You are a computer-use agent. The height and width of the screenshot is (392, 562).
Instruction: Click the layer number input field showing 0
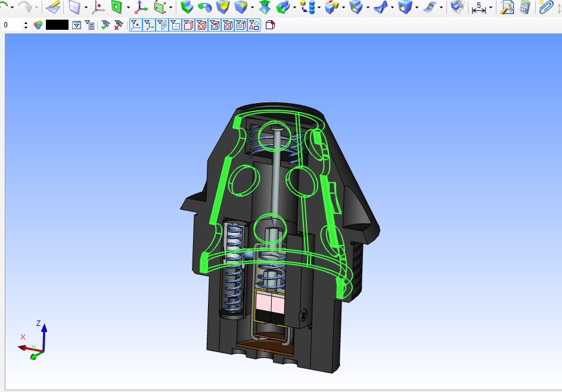[x=12, y=25]
